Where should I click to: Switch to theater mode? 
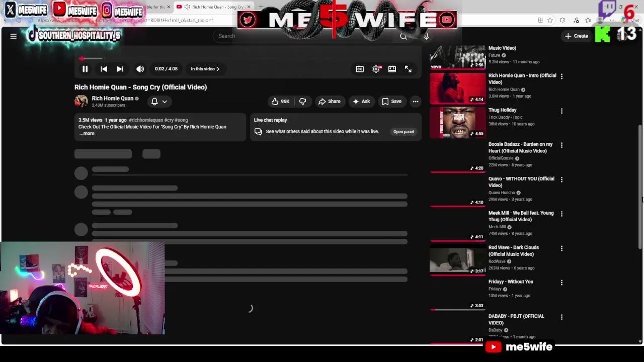(392, 69)
